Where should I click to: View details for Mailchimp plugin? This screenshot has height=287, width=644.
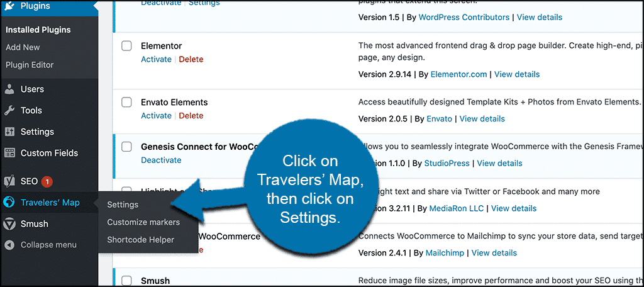pos(494,253)
